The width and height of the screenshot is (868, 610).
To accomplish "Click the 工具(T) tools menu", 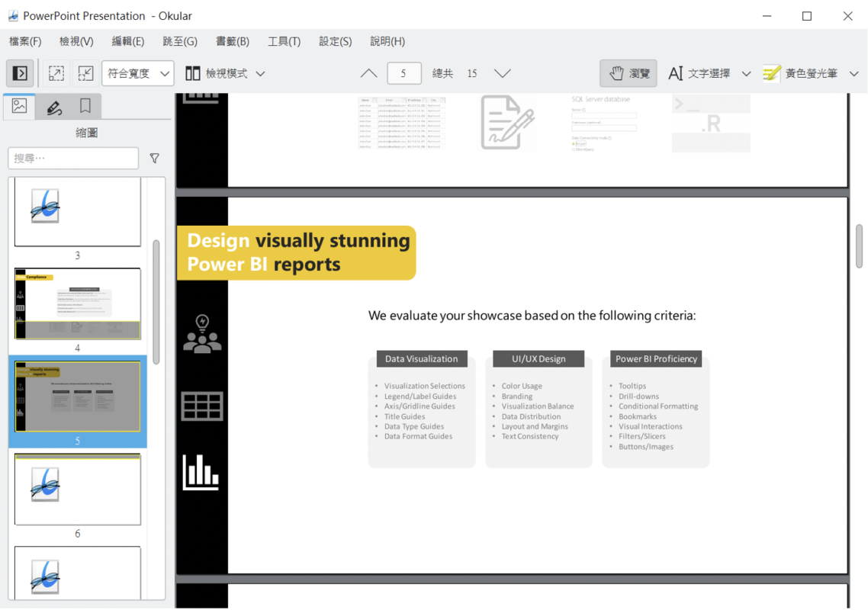I will 284,41.
